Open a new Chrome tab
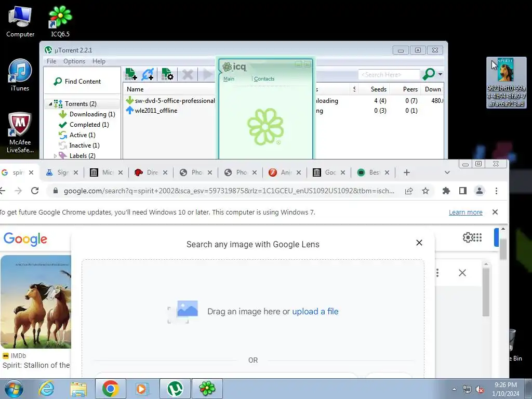 [x=406, y=172]
